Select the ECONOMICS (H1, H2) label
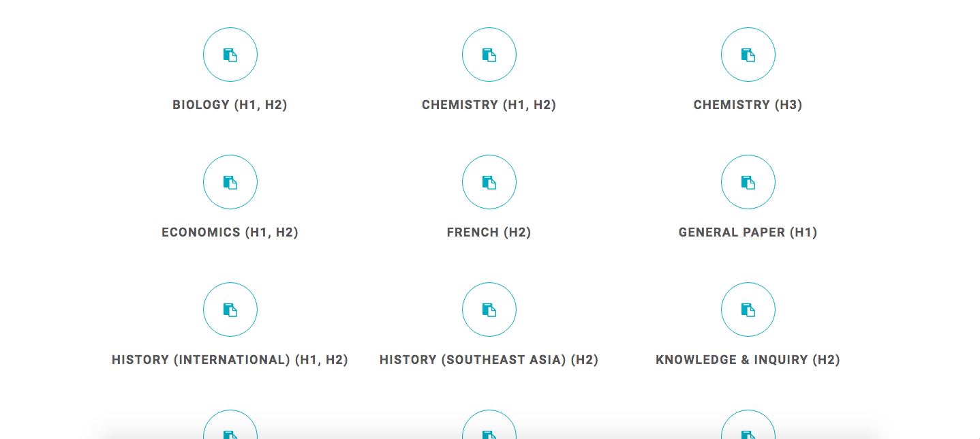The width and height of the screenshot is (980, 439). [230, 232]
